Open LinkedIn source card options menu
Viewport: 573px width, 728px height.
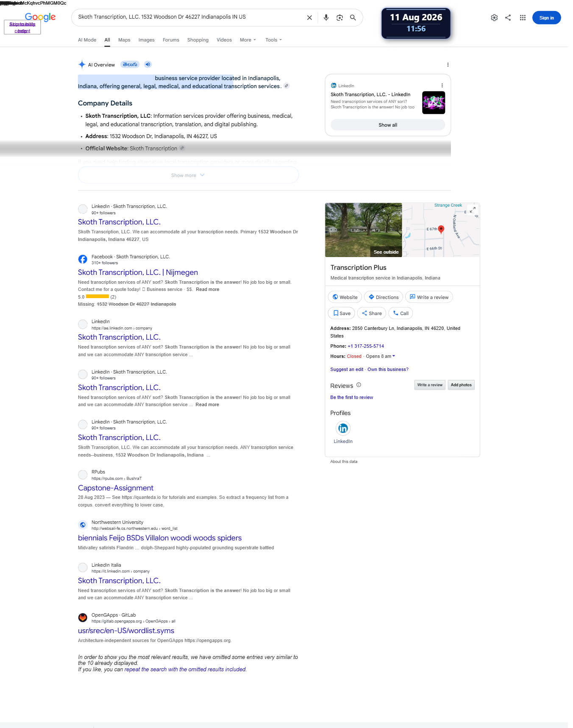[x=442, y=86]
